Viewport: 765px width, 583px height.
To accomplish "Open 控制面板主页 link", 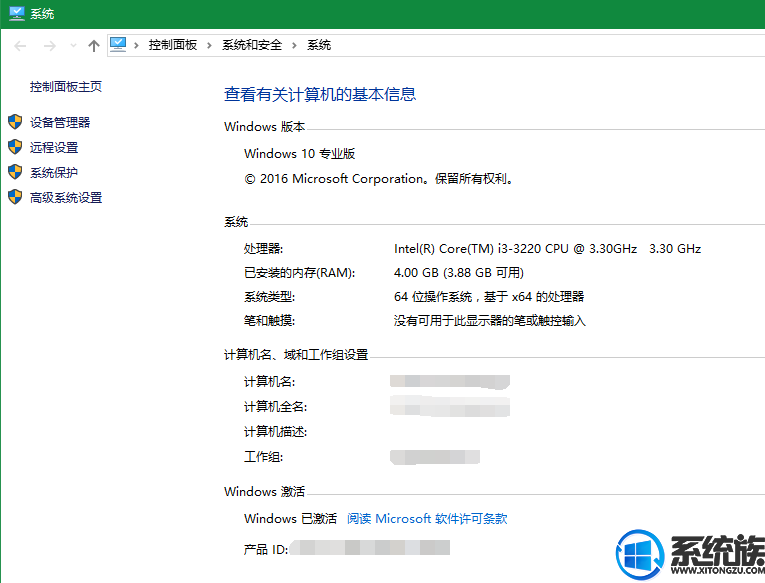I will [66, 87].
